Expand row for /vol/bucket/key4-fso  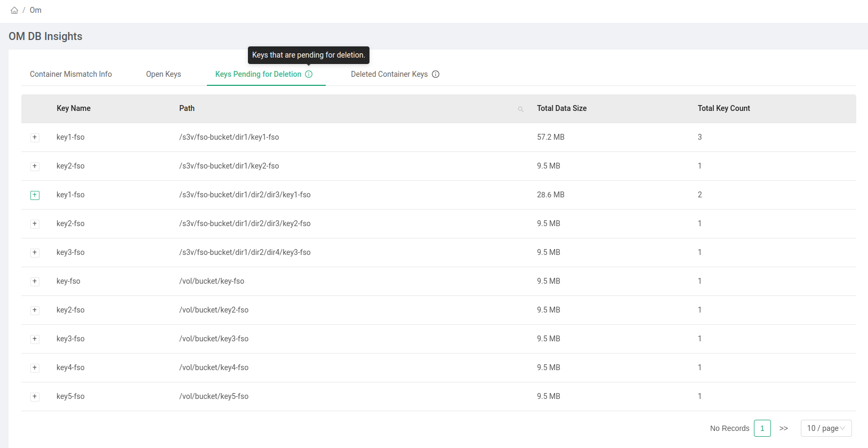click(x=35, y=368)
